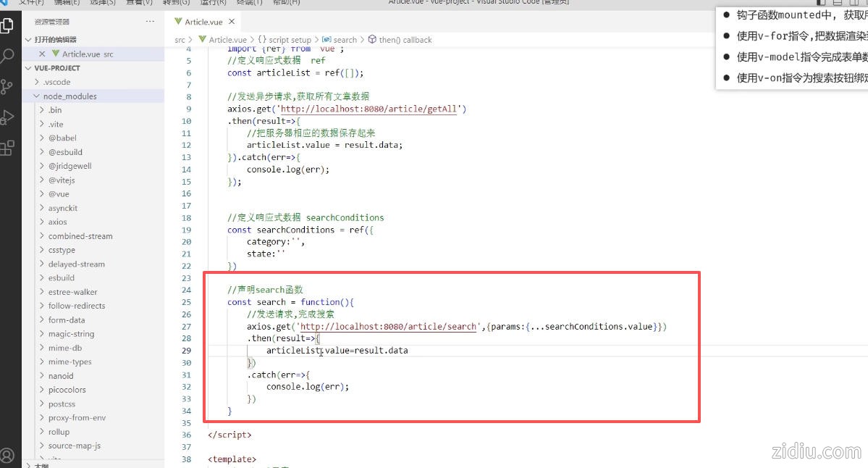Expand the axios folder

point(57,222)
